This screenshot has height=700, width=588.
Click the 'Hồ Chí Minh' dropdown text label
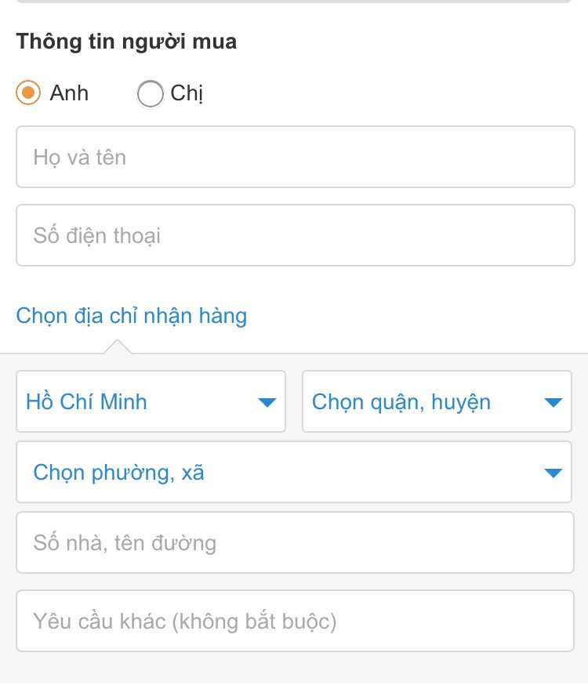tap(86, 402)
